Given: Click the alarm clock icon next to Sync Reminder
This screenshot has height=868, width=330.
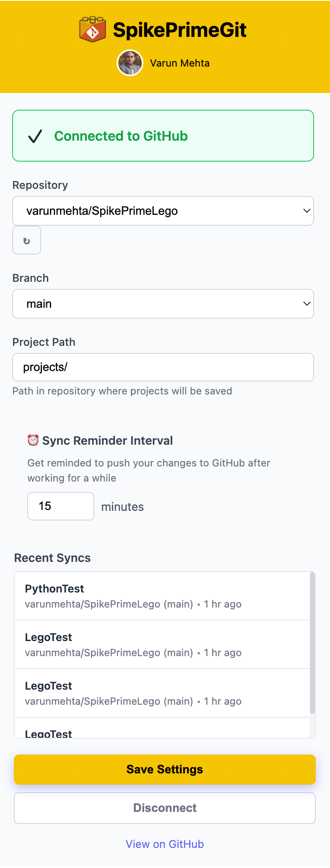Looking at the screenshot, I should pos(32,440).
